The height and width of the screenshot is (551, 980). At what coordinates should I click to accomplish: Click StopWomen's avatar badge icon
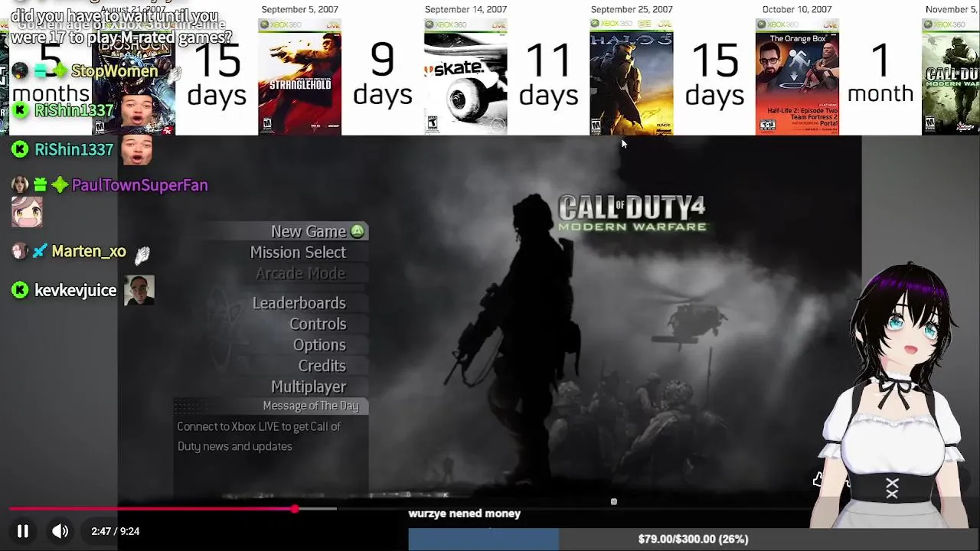pyautogui.click(x=20, y=71)
